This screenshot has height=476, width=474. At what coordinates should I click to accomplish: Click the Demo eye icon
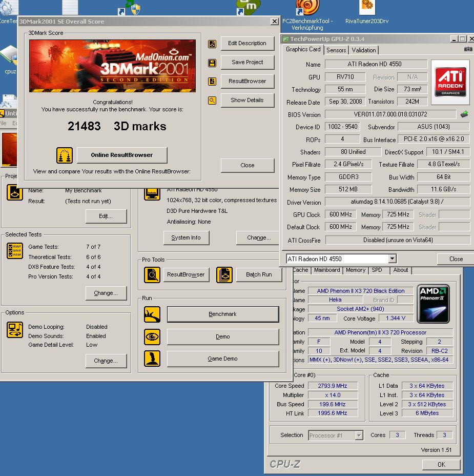tap(152, 336)
